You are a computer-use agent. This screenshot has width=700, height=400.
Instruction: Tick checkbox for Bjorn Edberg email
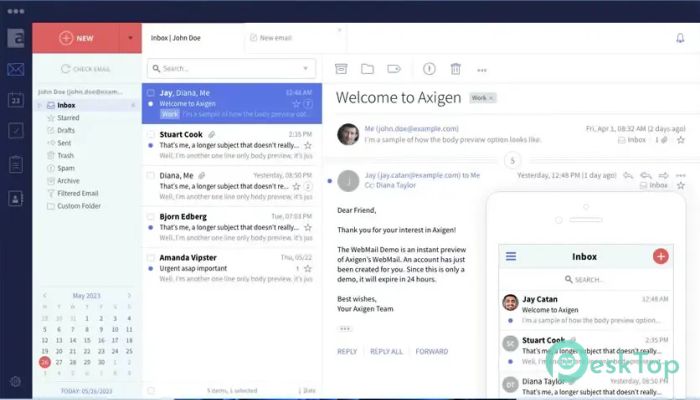(151, 216)
